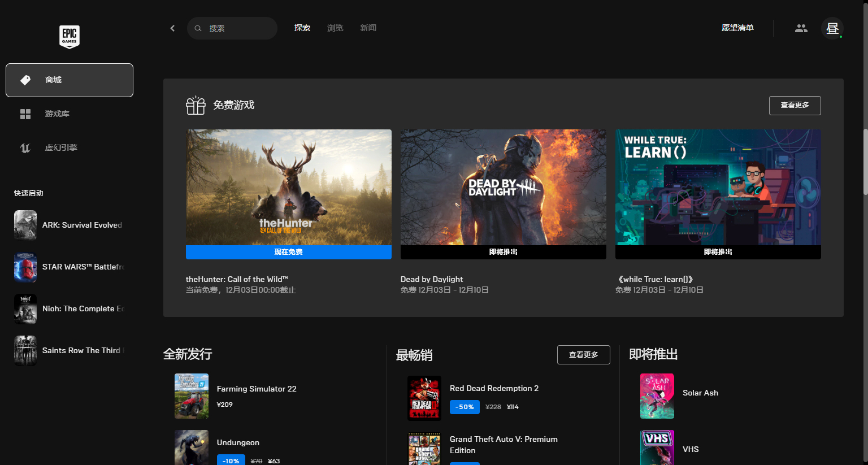Click 查看更多 in the free games section
868x465 pixels.
[x=795, y=106]
